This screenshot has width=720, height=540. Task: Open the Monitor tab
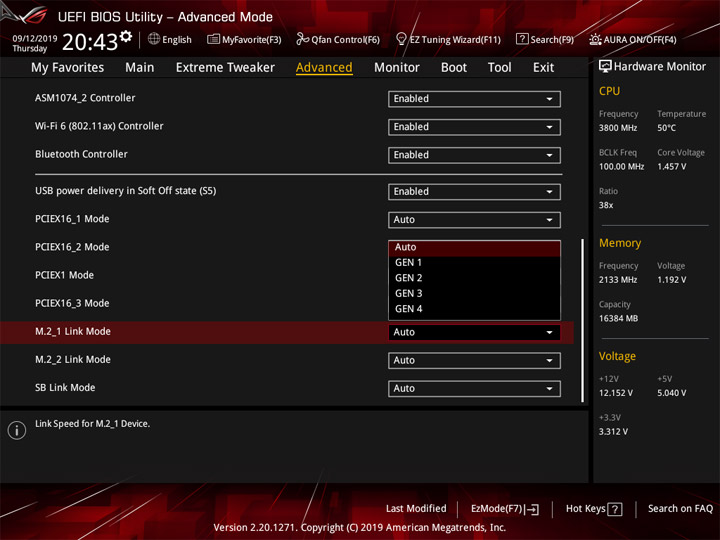click(x=397, y=68)
